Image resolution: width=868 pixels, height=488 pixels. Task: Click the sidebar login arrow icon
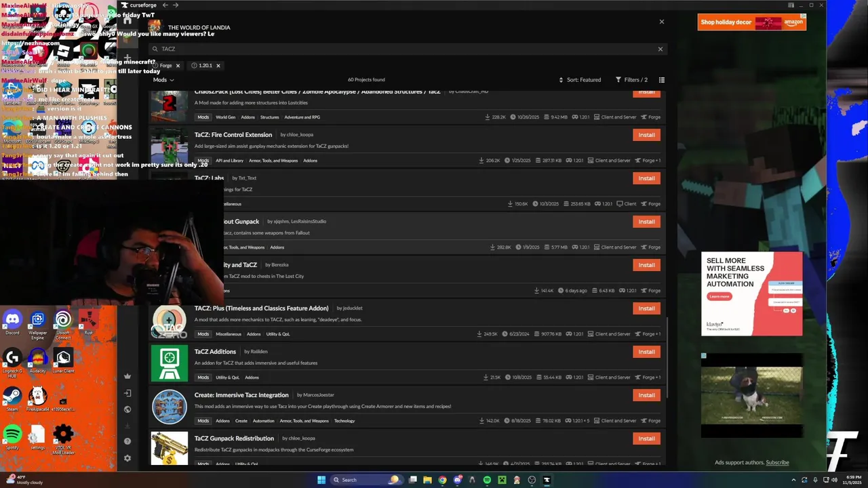pyautogui.click(x=127, y=393)
